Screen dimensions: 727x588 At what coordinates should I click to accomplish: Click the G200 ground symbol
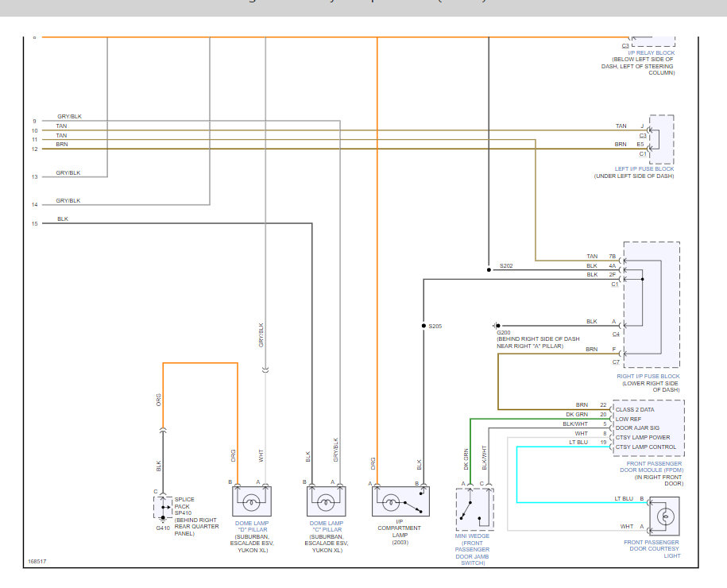point(496,325)
